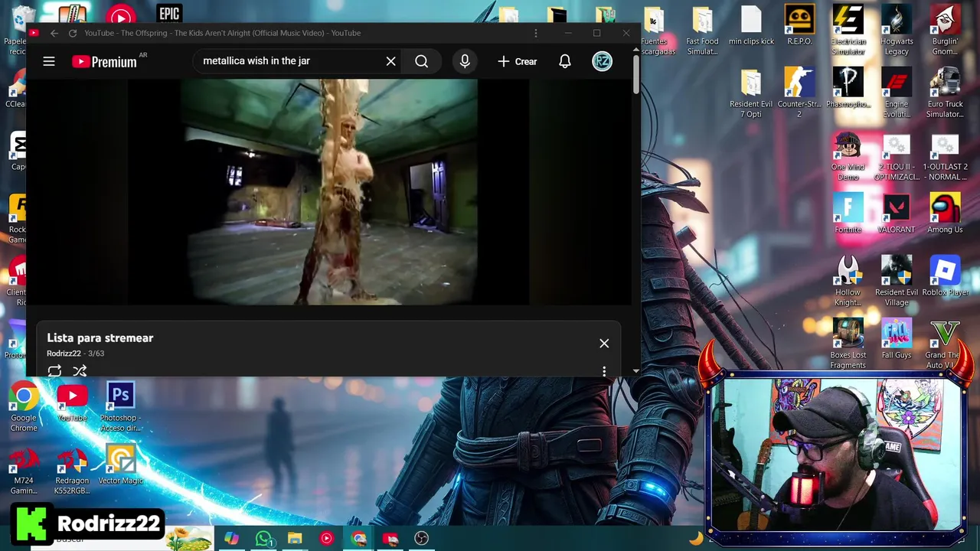
Task: Click the Rodrizz22 playlist owner name
Action: point(64,354)
